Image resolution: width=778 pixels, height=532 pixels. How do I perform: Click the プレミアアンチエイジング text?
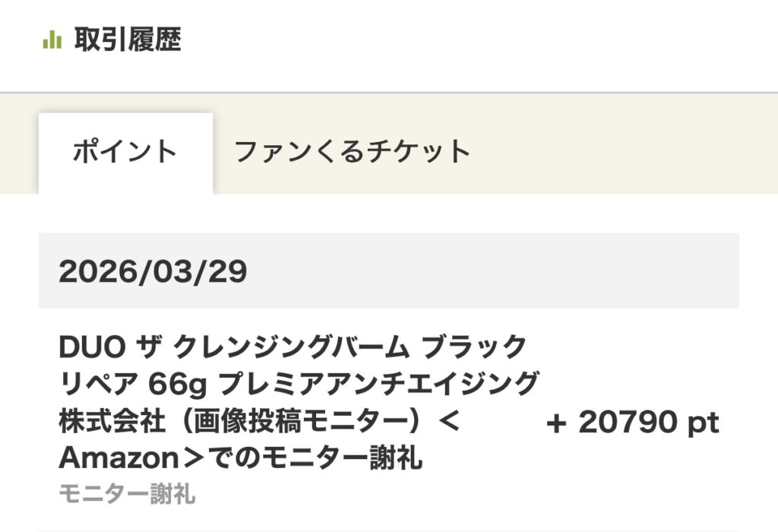(x=378, y=385)
